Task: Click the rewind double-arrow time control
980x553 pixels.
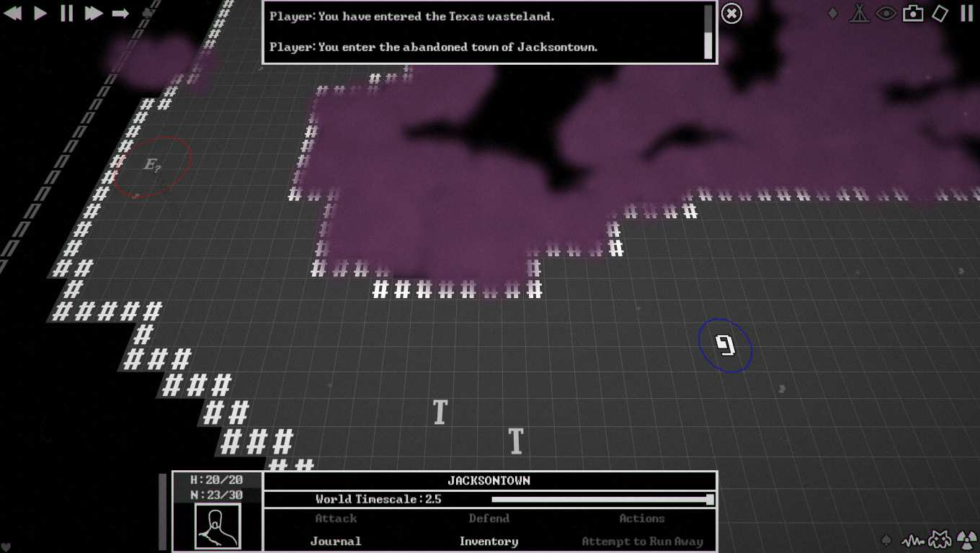Action: pyautogui.click(x=12, y=13)
